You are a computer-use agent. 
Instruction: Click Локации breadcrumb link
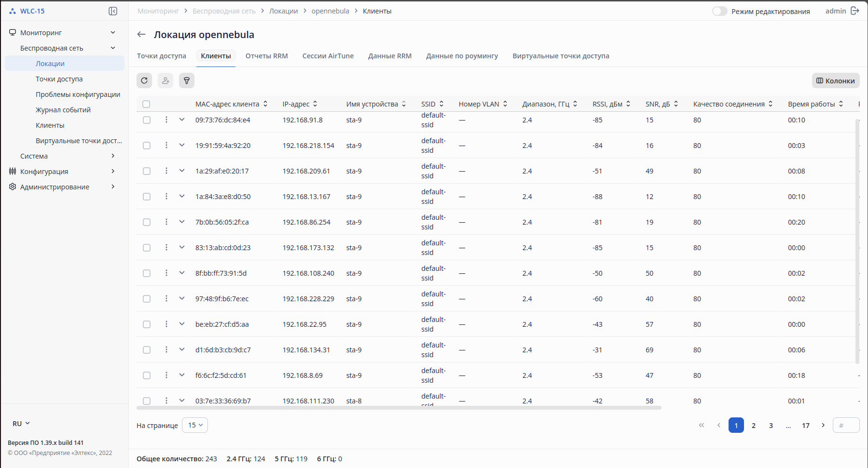click(284, 11)
